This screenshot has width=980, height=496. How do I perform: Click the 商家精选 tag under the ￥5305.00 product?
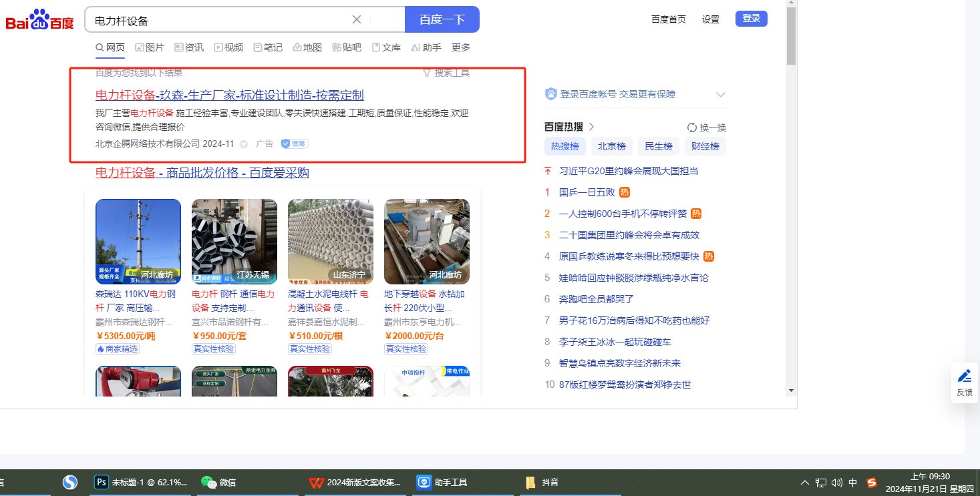click(x=118, y=349)
